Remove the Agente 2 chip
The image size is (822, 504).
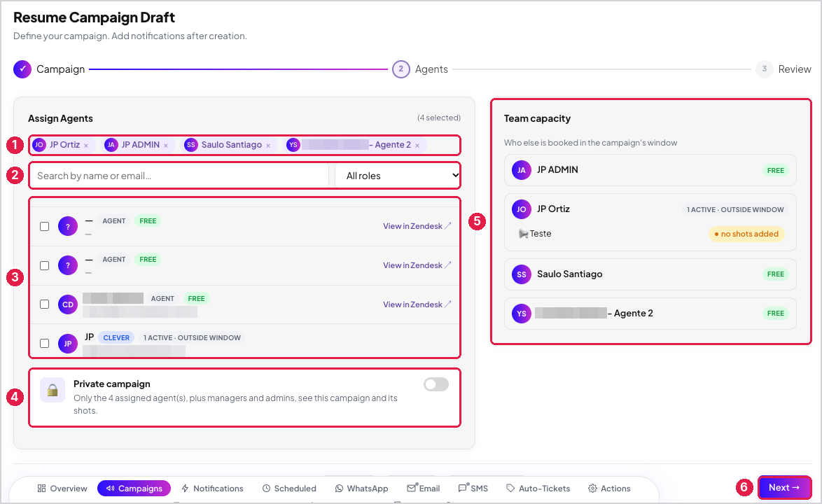(417, 146)
